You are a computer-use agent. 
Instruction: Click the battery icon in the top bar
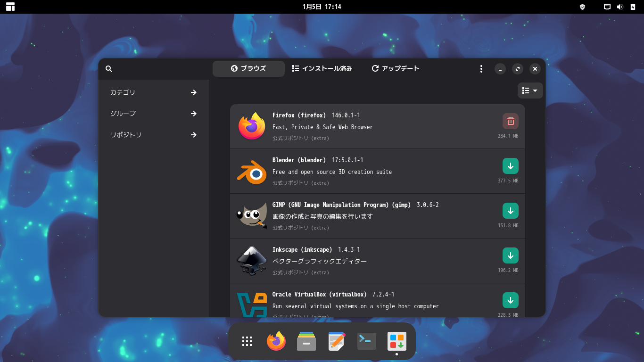pyautogui.click(x=633, y=7)
